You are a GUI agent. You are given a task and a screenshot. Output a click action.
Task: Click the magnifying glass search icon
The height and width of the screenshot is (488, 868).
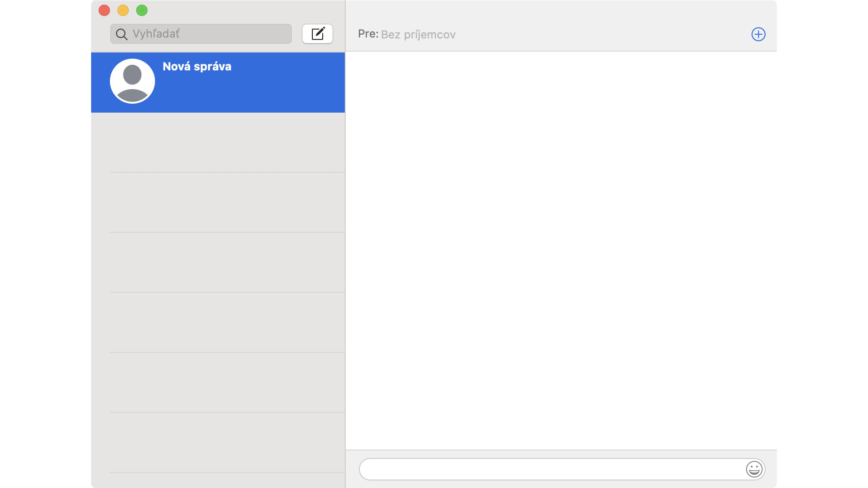click(x=122, y=34)
